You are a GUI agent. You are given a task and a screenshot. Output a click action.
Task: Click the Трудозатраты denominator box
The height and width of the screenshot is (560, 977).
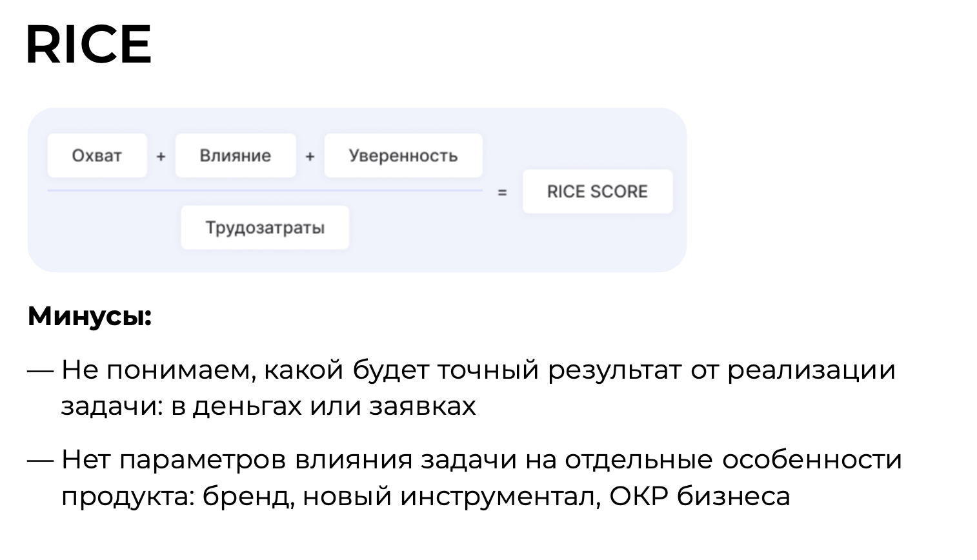265,228
